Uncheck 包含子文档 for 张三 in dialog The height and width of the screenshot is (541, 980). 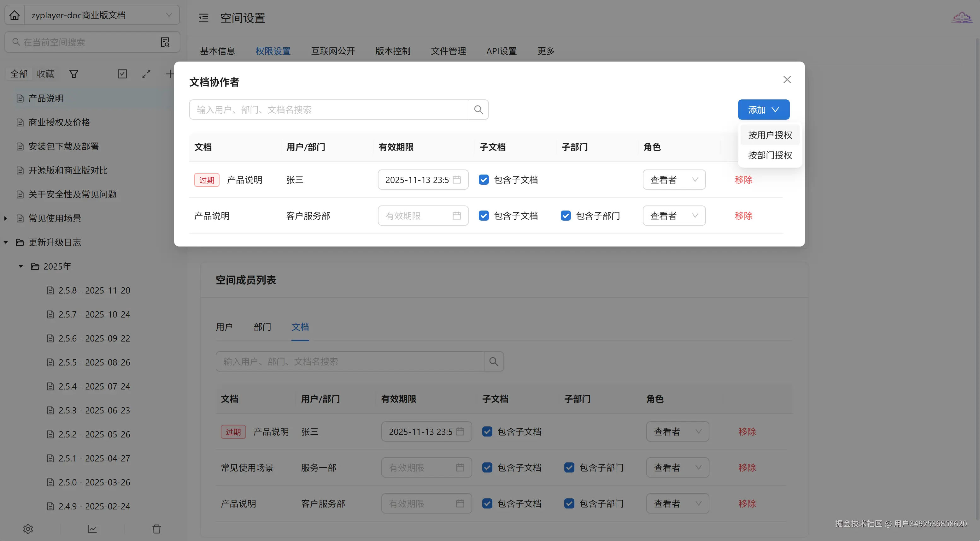(x=484, y=180)
